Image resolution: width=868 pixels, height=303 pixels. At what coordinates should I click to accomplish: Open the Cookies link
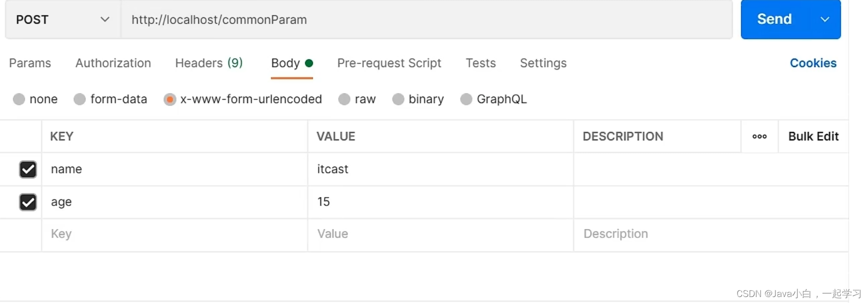point(813,63)
